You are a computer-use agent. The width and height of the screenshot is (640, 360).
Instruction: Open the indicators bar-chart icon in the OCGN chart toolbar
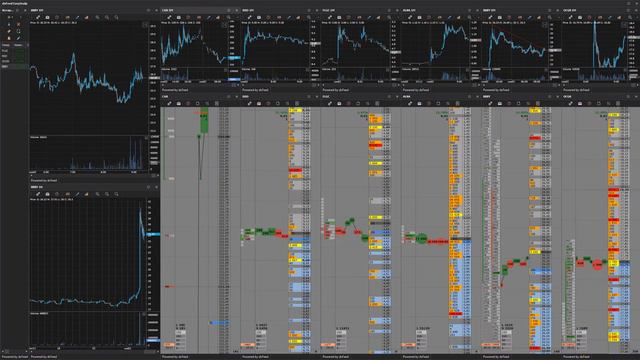tap(619, 18)
